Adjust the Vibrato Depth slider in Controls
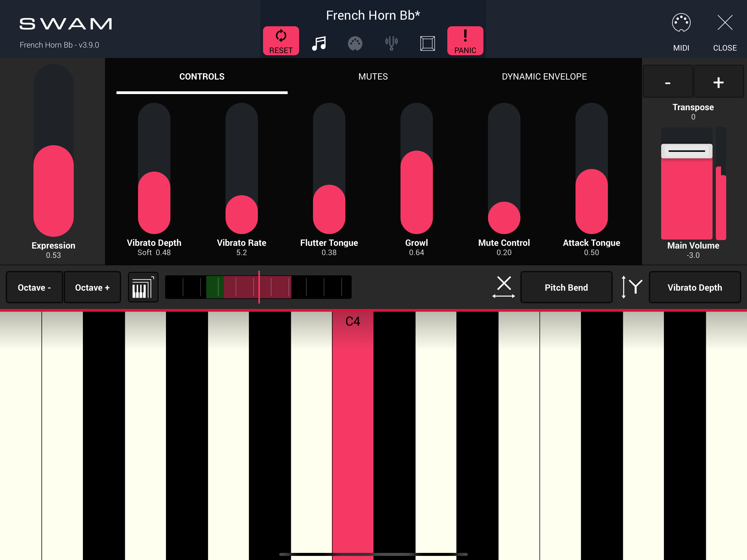 [x=154, y=168]
